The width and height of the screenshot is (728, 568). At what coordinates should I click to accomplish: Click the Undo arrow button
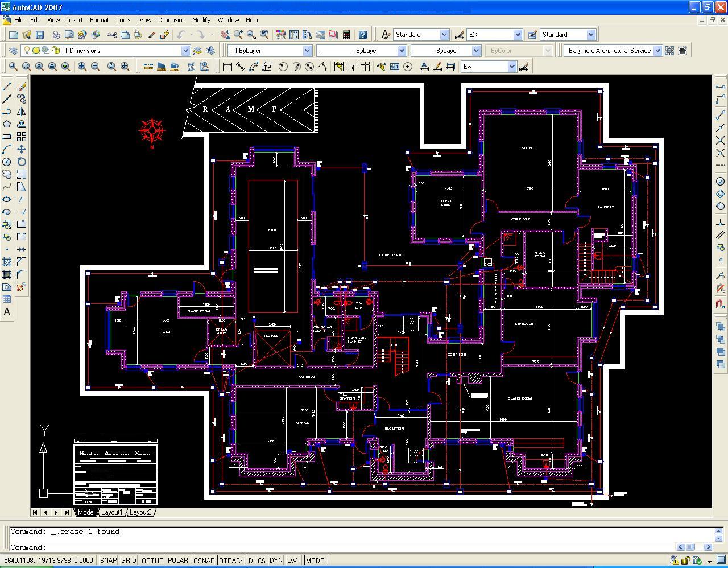[x=181, y=35]
